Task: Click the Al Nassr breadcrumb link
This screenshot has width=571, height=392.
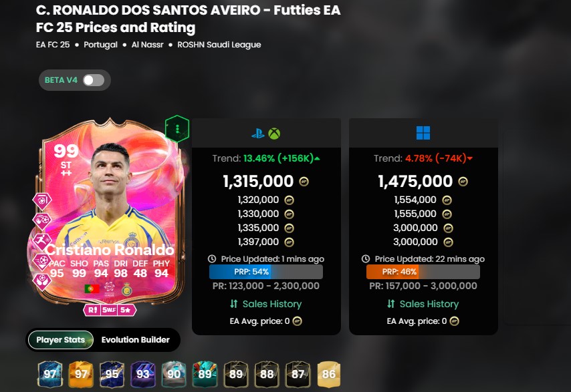Action: (148, 45)
